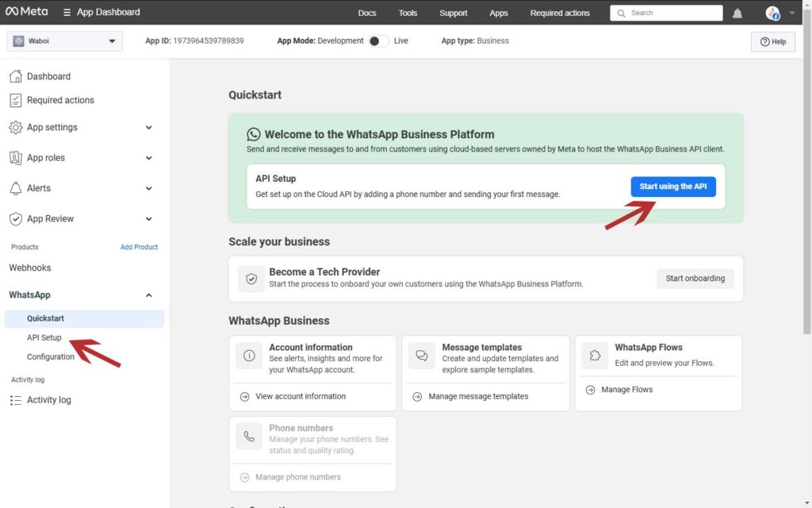812x508 pixels.
Task: Click the Search input field
Action: 666,13
